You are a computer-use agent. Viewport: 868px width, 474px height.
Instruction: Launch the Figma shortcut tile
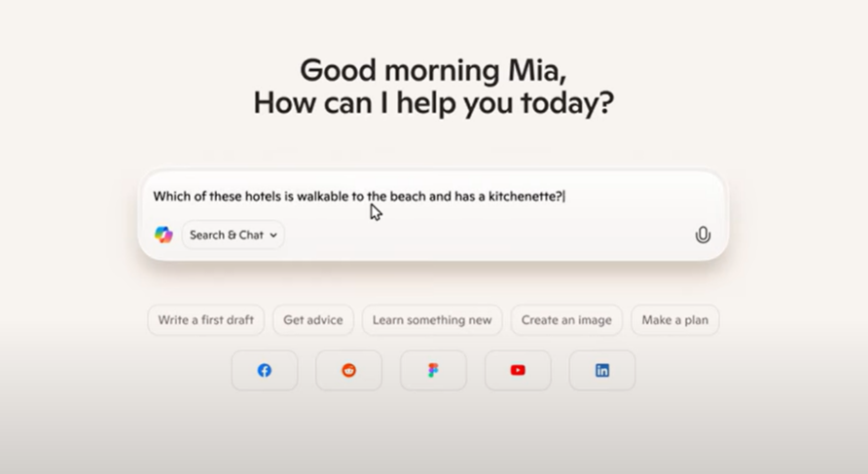click(433, 371)
